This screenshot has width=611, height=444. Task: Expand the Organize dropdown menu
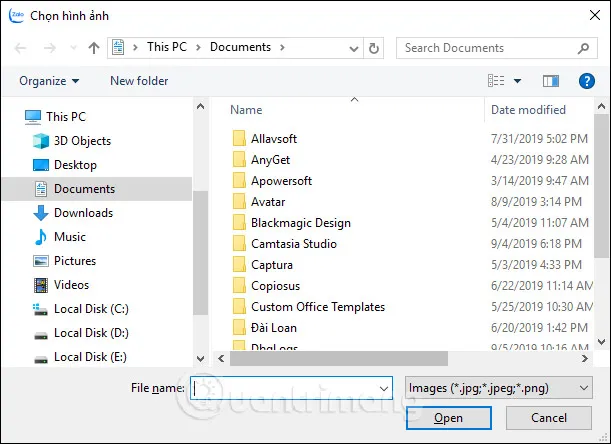coord(48,81)
